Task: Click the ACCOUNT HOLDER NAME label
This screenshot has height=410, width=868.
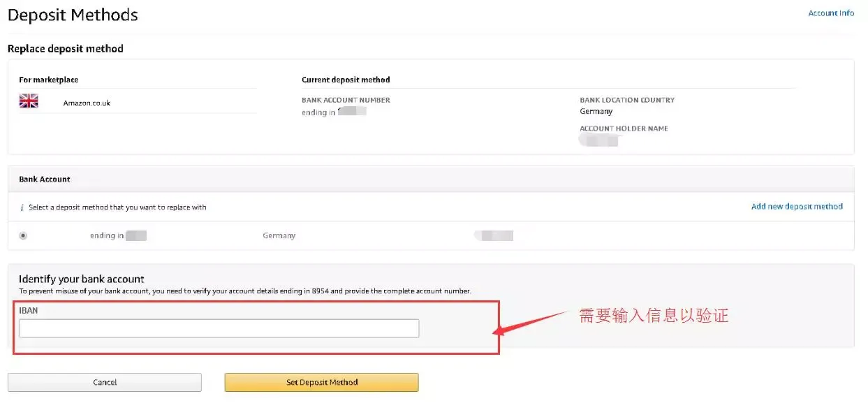Action: pyautogui.click(x=624, y=129)
